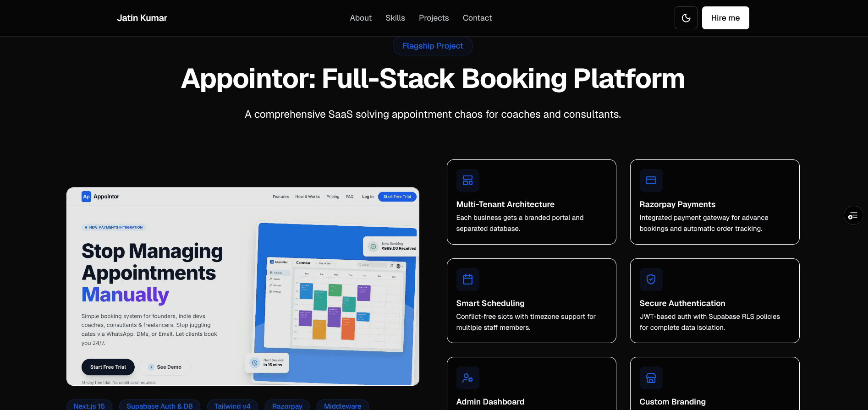Click the Secure Authentication shield icon
This screenshot has width=868, height=410.
click(651, 279)
